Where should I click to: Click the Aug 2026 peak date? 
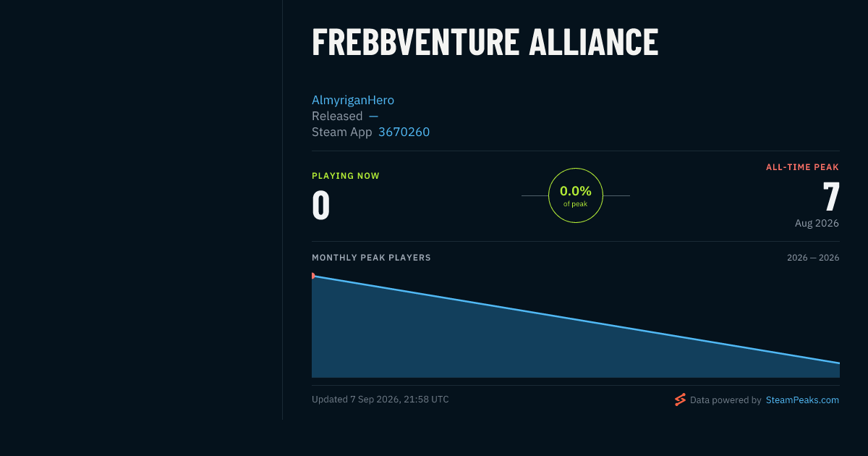[x=817, y=223]
